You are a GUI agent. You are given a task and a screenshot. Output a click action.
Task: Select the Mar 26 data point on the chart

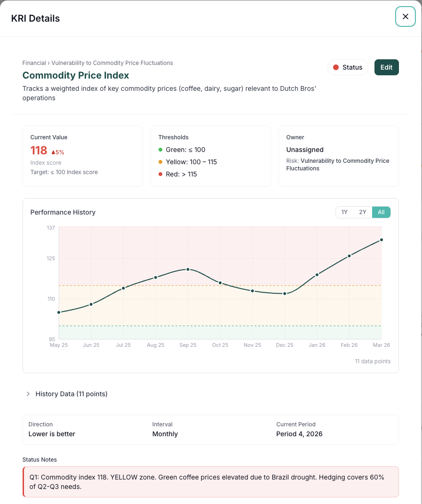(382, 240)
